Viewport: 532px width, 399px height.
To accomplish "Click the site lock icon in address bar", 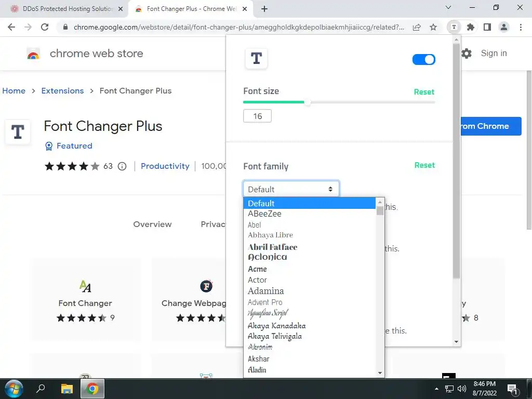I will pos(66,27).
